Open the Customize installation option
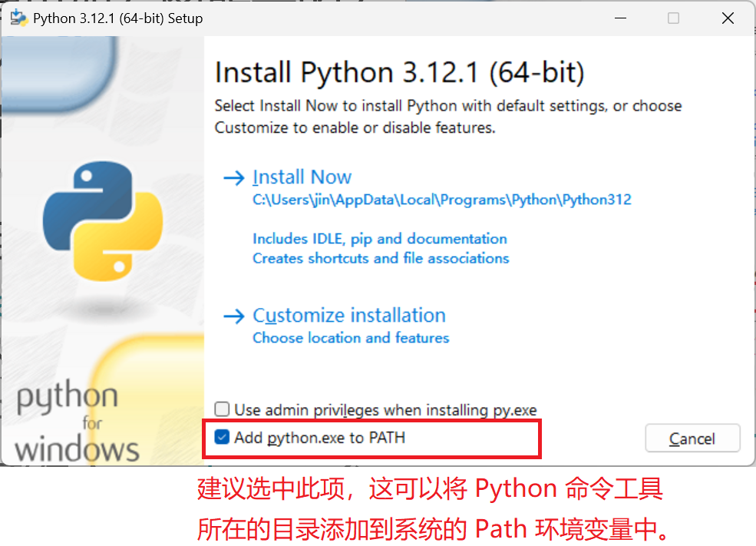756x546 pixels. tap(348, 316)
